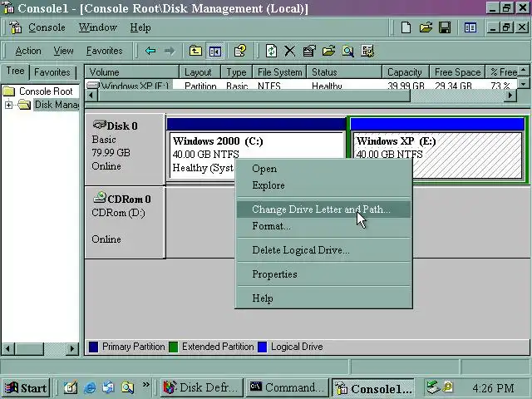Open the Favorites menu
532x399 pixels.
104,51
